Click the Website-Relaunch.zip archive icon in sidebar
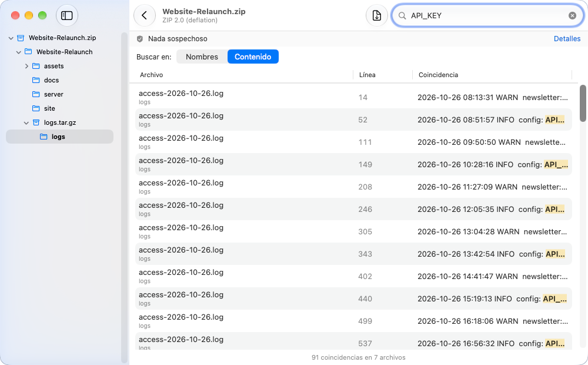Screen dimensions: 588x365 [21, 38]
